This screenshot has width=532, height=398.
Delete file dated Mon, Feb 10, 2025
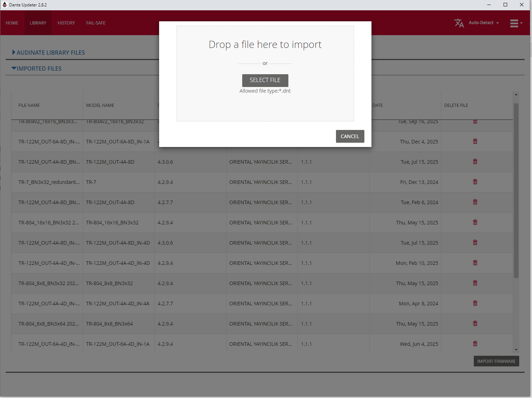click(475, 263)
